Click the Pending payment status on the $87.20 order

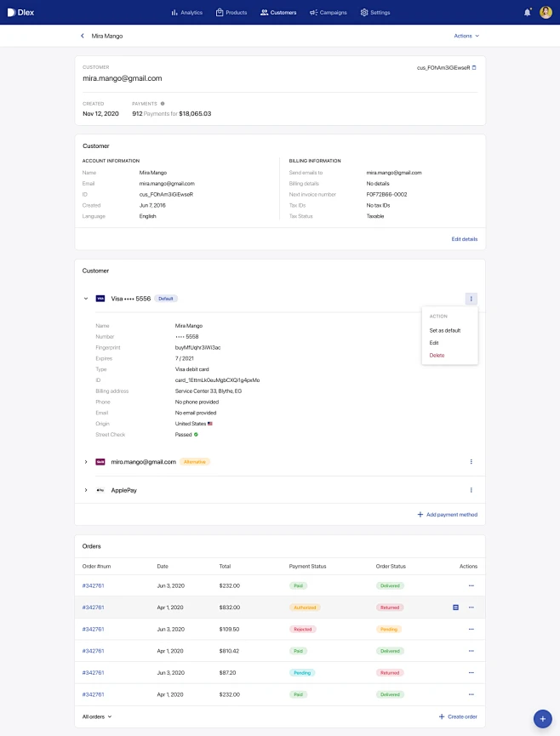pyautogui.click(x=302, y=673)
